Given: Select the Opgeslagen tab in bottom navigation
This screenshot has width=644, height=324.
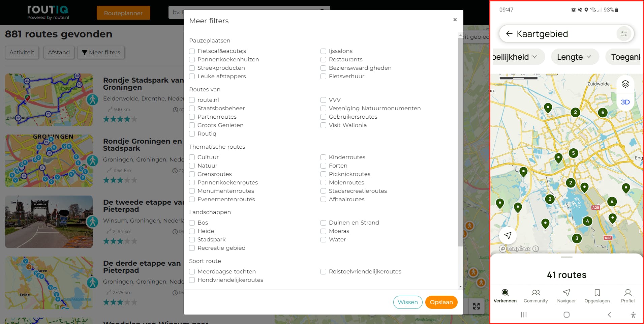Looking at the screenshot, I should pyautogui.click(x=597, y=293).
